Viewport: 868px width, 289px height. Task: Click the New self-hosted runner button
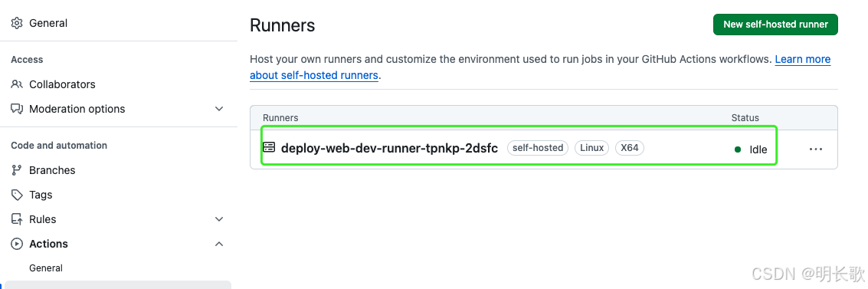click(775, 25)
